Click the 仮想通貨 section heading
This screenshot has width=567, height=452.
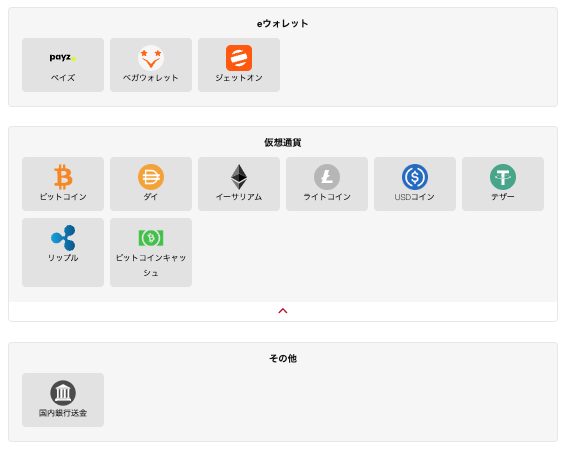coord(283,142)
